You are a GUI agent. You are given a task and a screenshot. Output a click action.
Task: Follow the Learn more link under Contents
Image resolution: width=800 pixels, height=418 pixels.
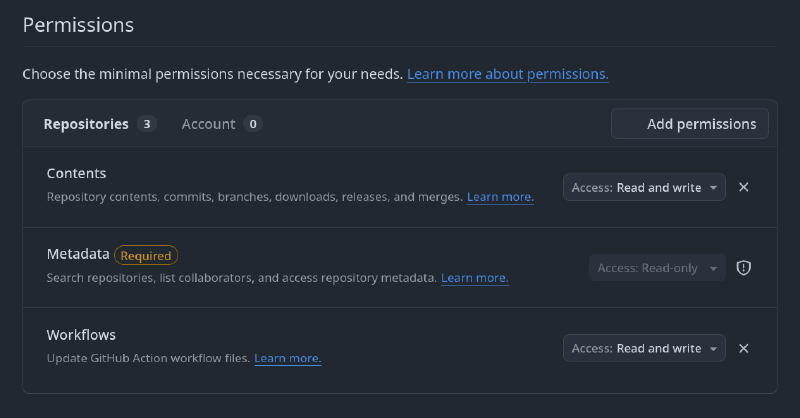500,197
